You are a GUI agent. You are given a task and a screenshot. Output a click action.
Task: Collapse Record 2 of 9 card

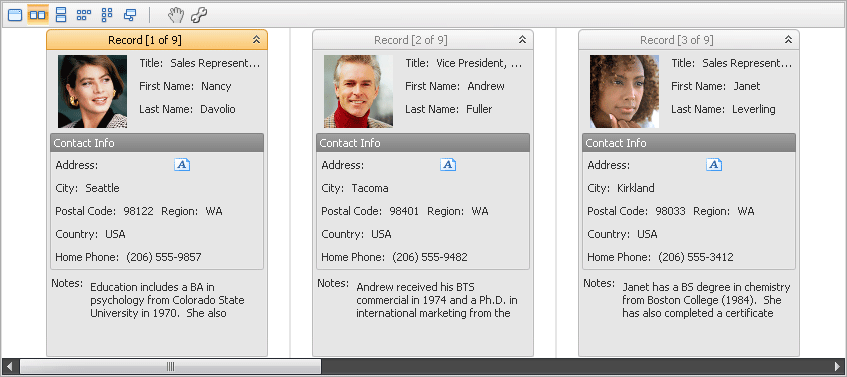(x=522, y=39)
